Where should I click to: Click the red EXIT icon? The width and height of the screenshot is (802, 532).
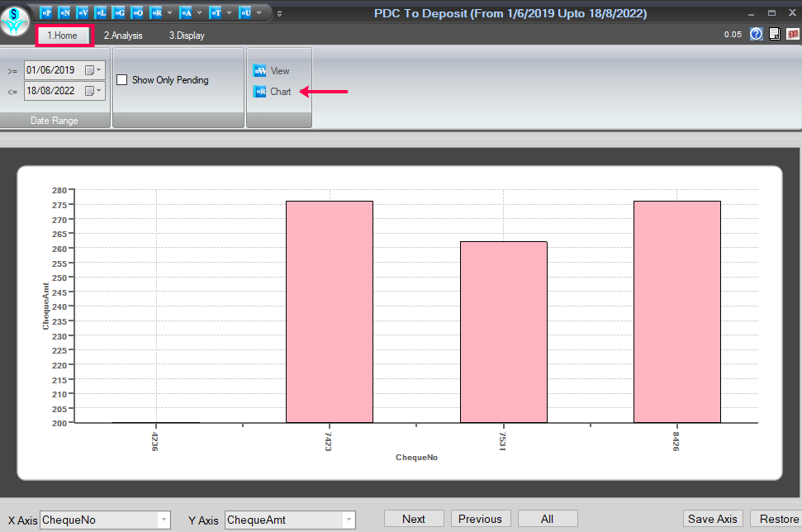point(793,34)
